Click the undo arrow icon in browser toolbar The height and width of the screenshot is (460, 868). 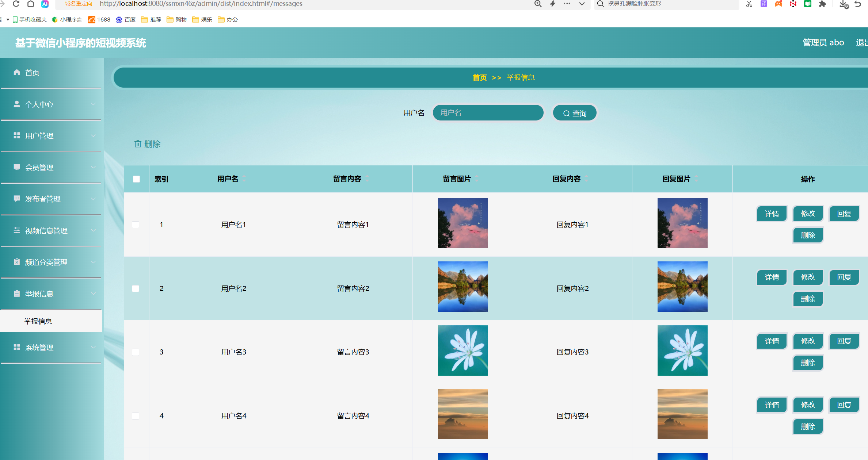click(858, 4)
